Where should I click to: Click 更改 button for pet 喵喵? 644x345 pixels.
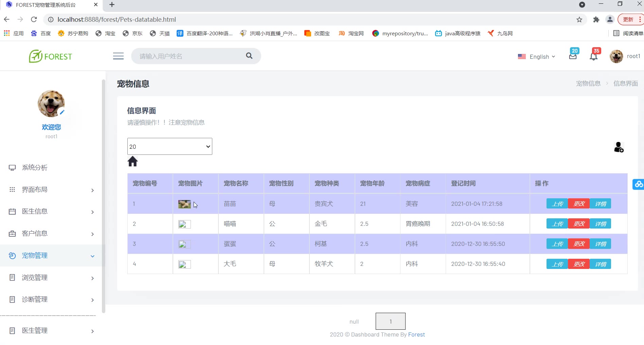[x=579, y=224]
